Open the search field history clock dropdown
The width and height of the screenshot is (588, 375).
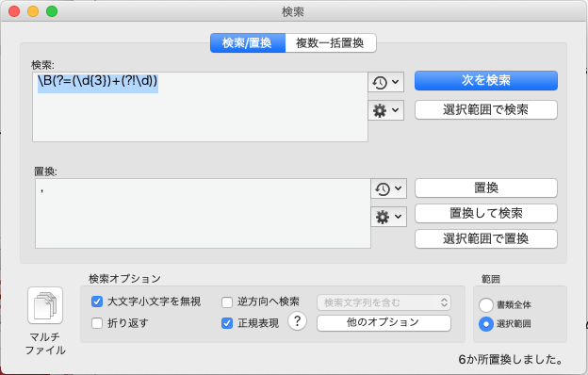[386, 82]
